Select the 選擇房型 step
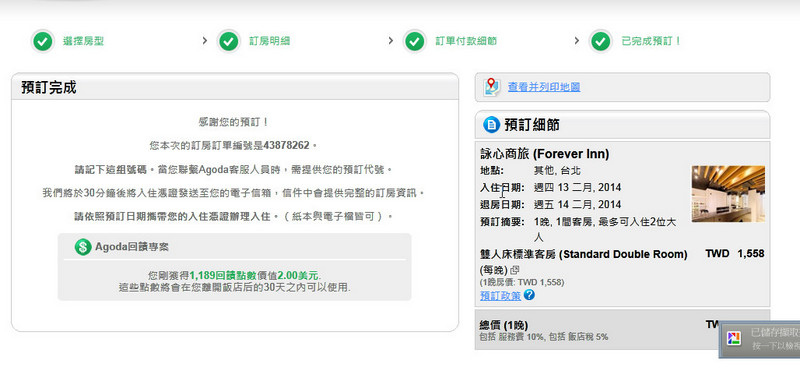 click(x=83, y=41)
